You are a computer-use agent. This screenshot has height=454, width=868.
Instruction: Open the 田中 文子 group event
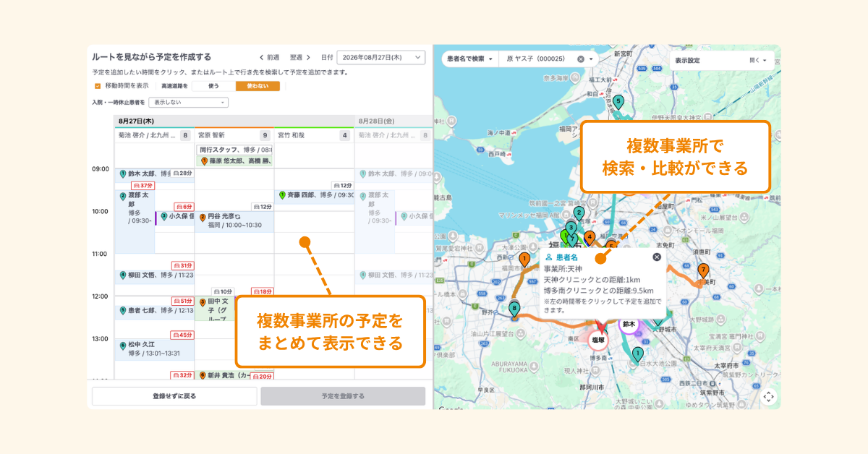pyautogui.click(x=216, y=309)
